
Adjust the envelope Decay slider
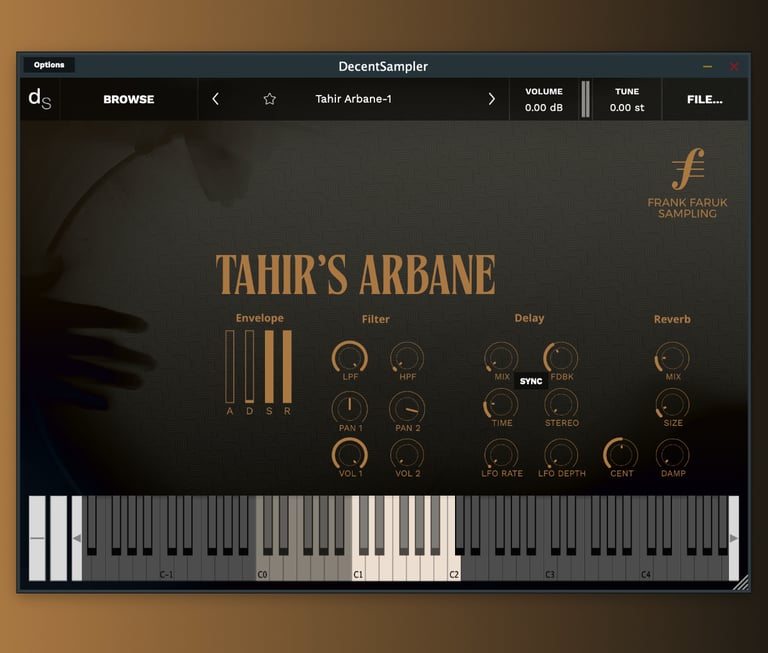[249, 366]
